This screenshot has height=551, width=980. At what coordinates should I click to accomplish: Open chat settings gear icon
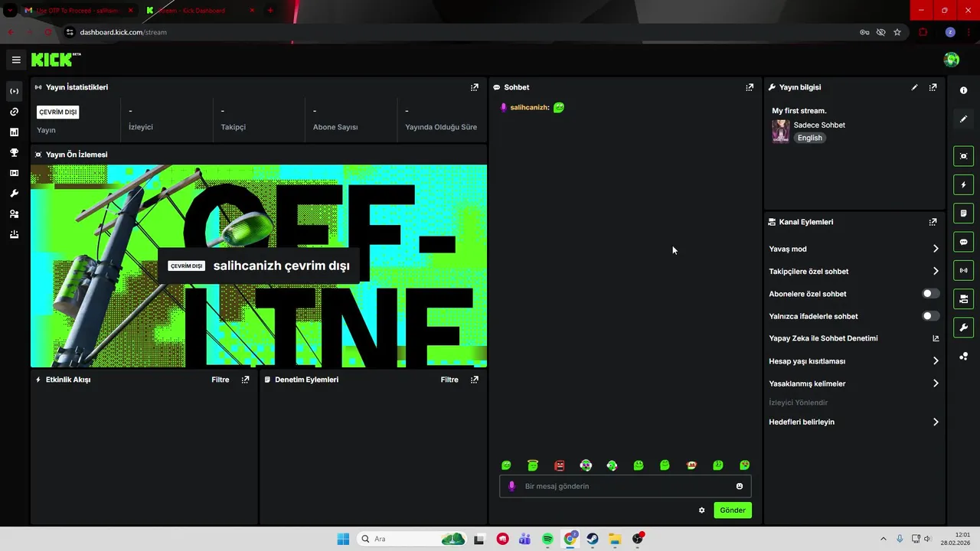[701, 510]
